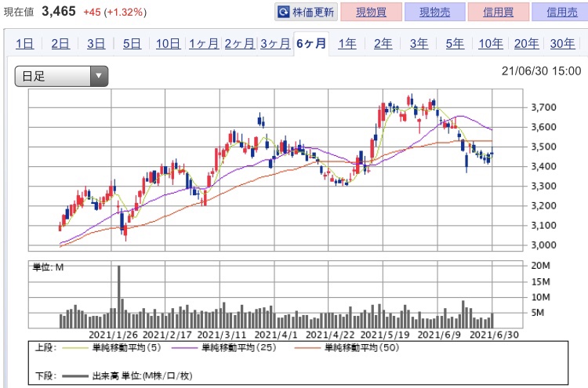
Task: Click the 3,000 price axis label
Action: click(543, 245)
